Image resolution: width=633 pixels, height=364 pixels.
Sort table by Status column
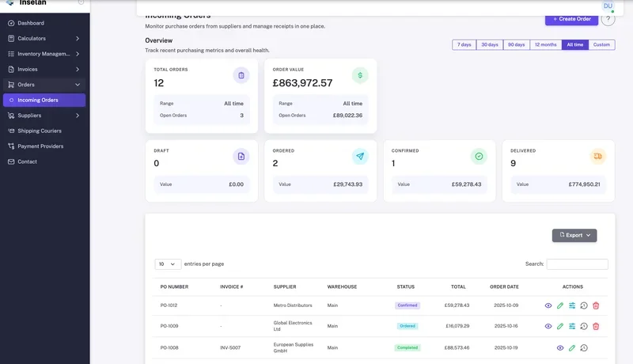[406, 287]
